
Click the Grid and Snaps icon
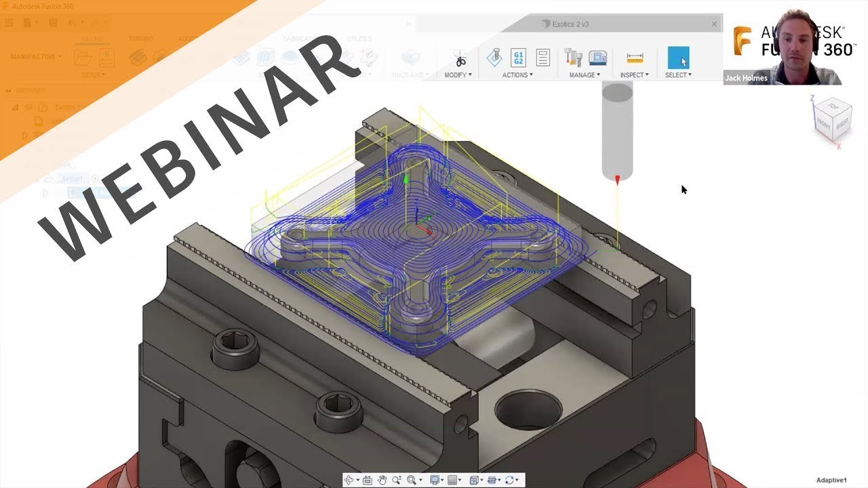tap(453, 480)
